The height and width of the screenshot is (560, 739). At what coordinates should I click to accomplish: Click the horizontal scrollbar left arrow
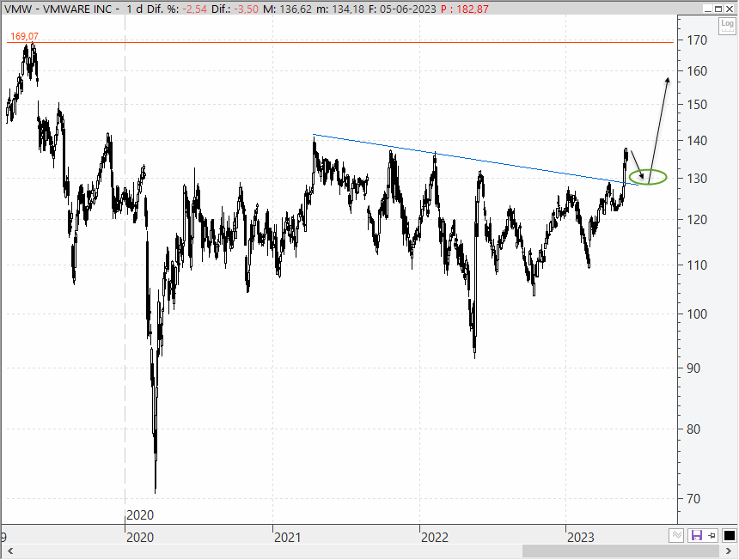(10, 551)
